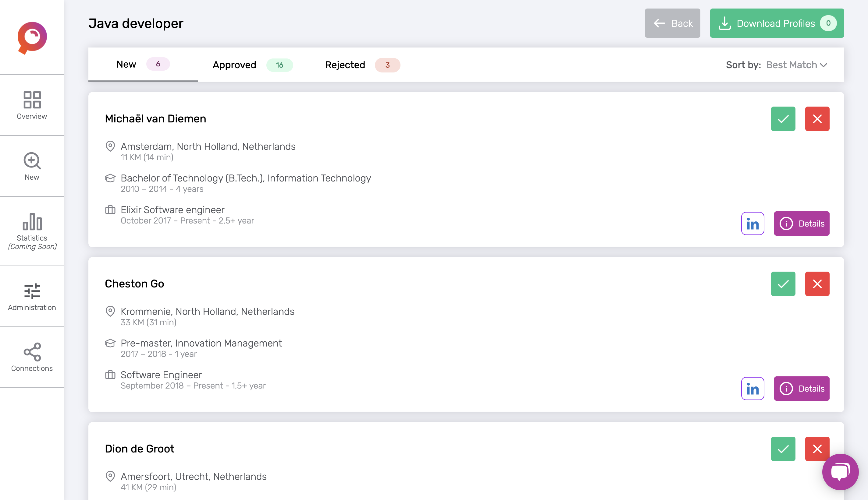Open the Best Match sort dropdown

coord(796,65)
